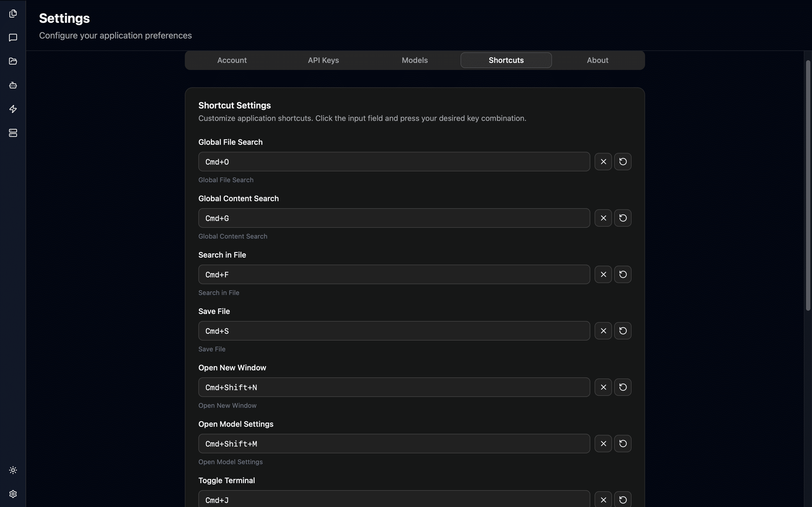The image size is (812, 507).
Task: Clear the Search in File shortcut
Action: point(603,274)
